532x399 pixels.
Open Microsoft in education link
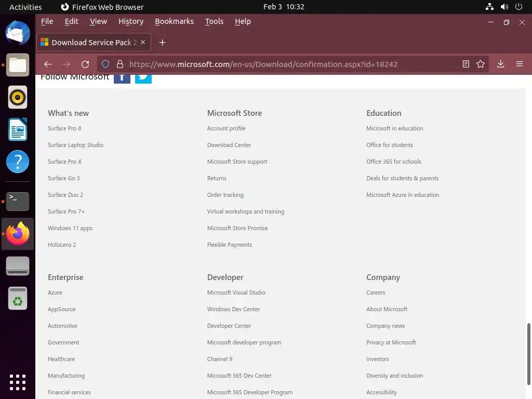pyautogui.click(x=395, y=128)
